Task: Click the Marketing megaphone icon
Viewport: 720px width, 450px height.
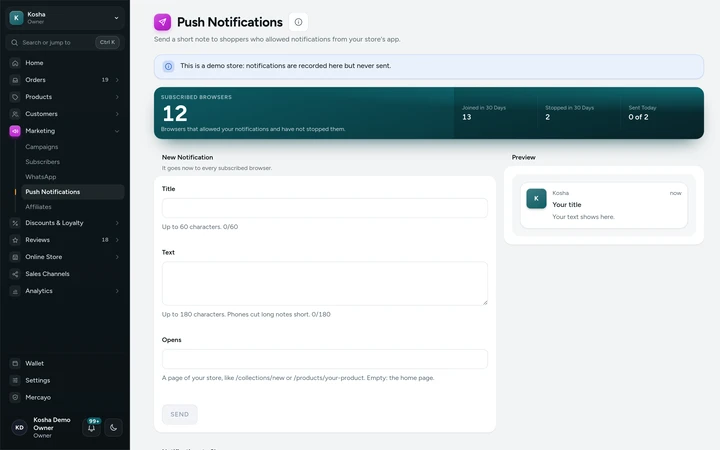Action: [x=15, y=131]
